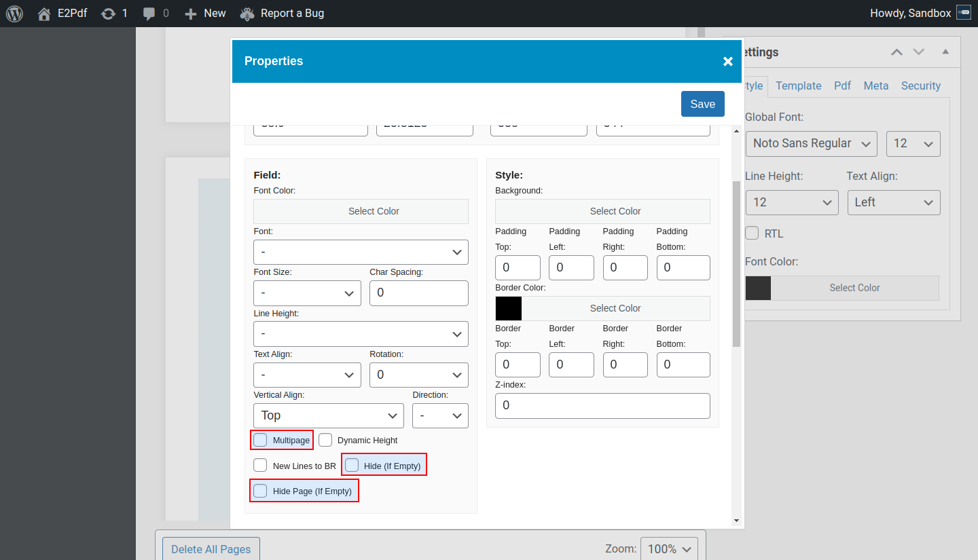Collapse Settings panel with triangle toggle
This screenshot has width=978, height=560.
pyautogui.click(x=945, y=52)
